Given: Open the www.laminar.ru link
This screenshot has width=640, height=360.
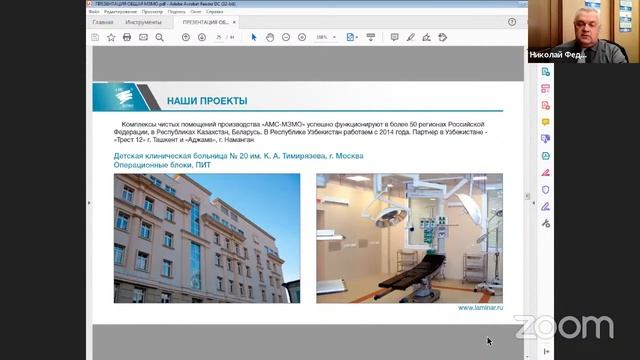Looking at the screenshot, I should tap(480, 308).
